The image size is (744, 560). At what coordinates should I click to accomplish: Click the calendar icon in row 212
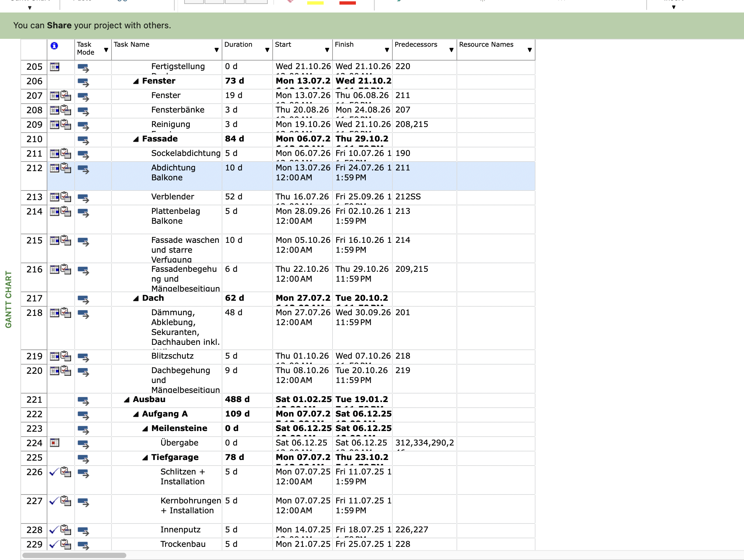tap(55, 168)
